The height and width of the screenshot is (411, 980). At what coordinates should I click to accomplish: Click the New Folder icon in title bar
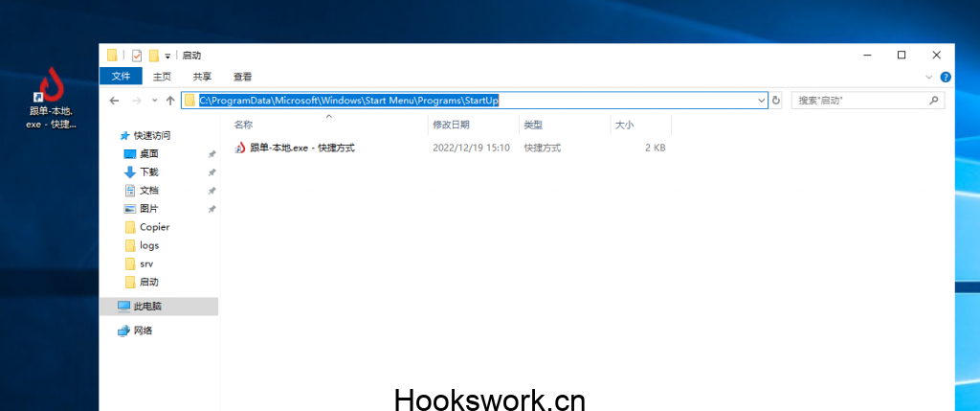click(x=153, y=56)
